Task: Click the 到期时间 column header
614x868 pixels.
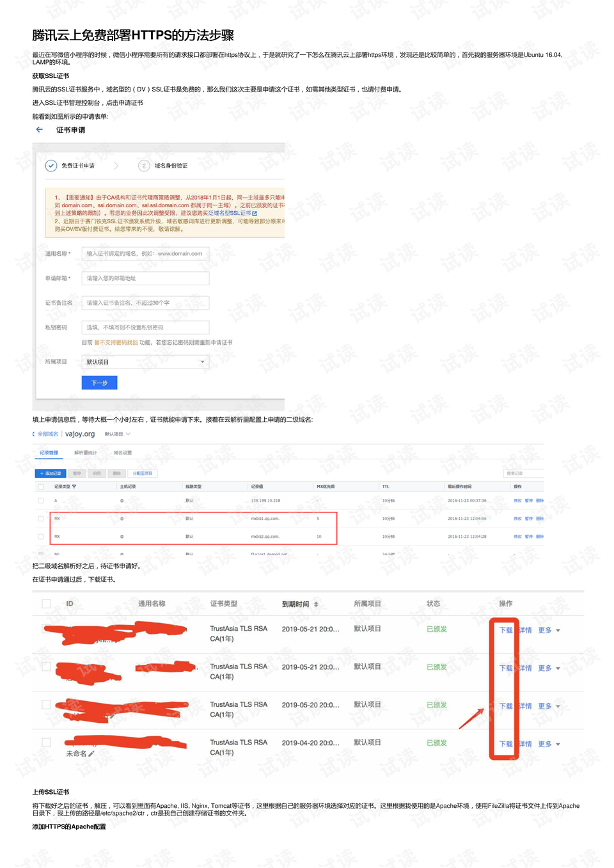Action: 295,604
